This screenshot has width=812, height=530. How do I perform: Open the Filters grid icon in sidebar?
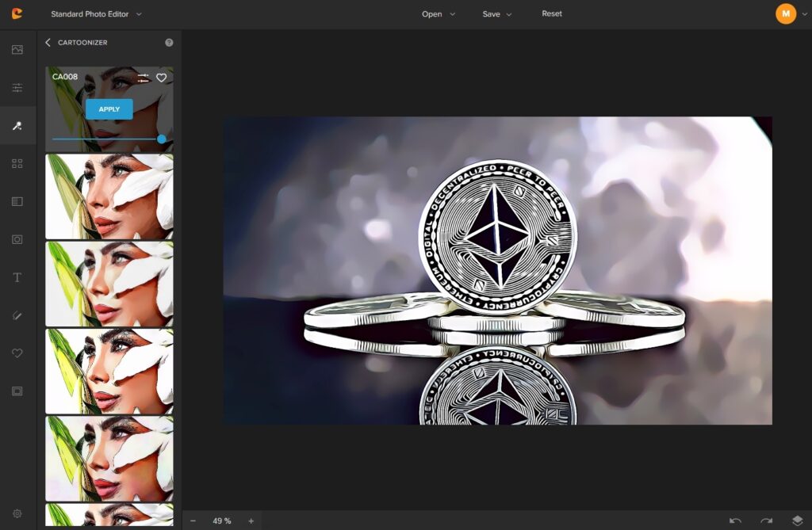pos(17,163)
